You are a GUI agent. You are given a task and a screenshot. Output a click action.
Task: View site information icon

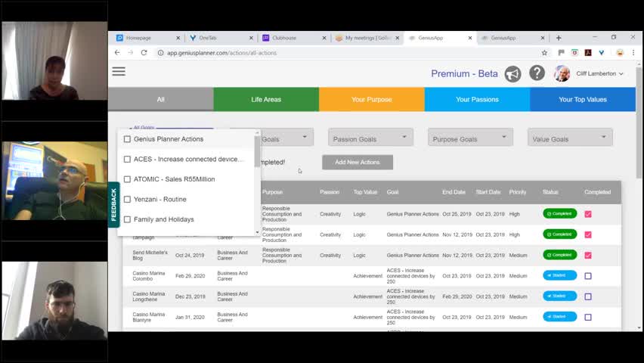point(160,53)
